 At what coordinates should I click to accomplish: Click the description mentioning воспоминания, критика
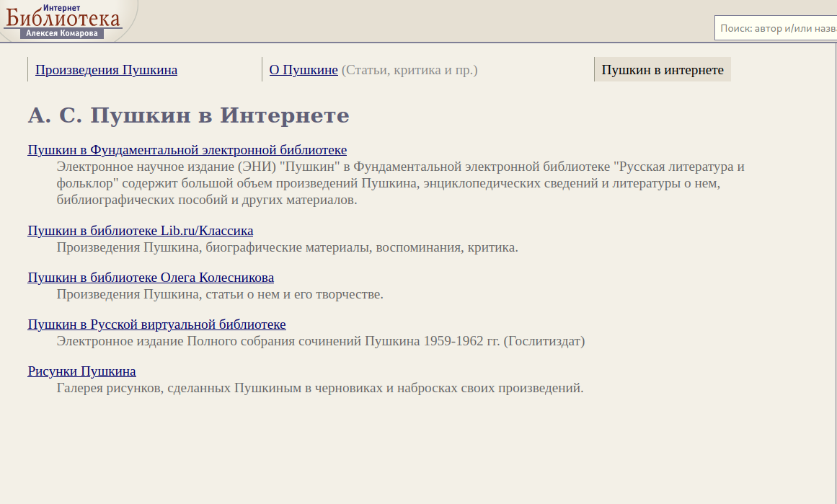point(287,247)
